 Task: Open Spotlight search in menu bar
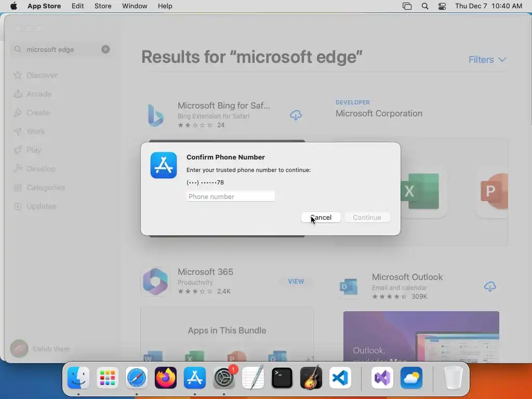click(425, 6)
